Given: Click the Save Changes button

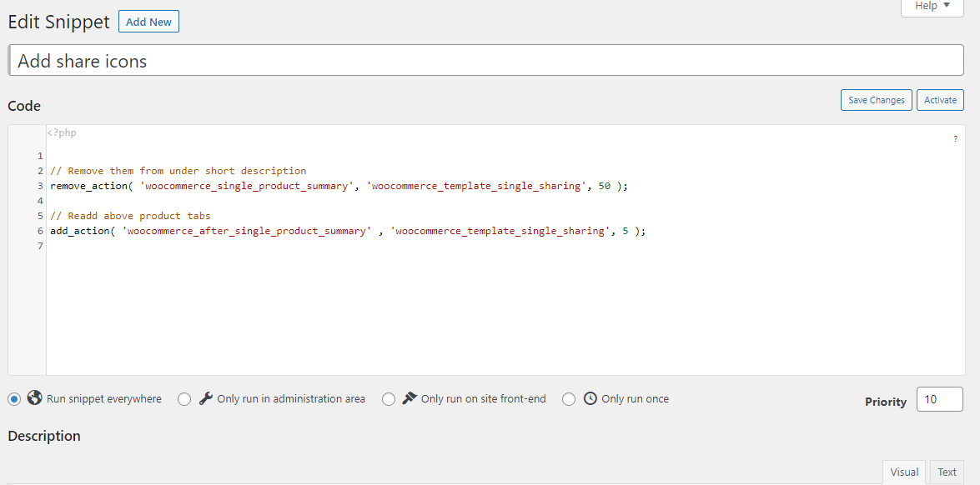Looking at the screenshot, I should click(x=876, y=100).
